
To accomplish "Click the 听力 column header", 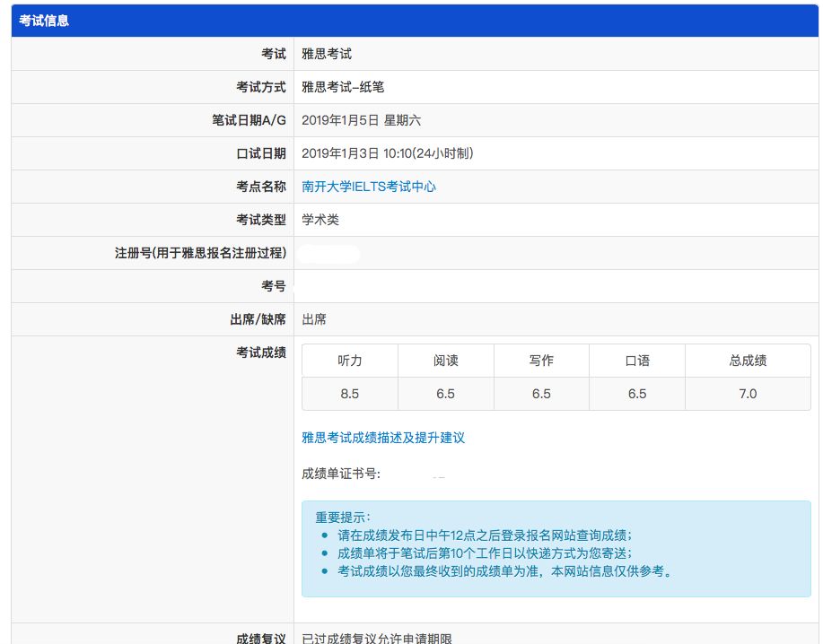I will [x=349, y=361].
